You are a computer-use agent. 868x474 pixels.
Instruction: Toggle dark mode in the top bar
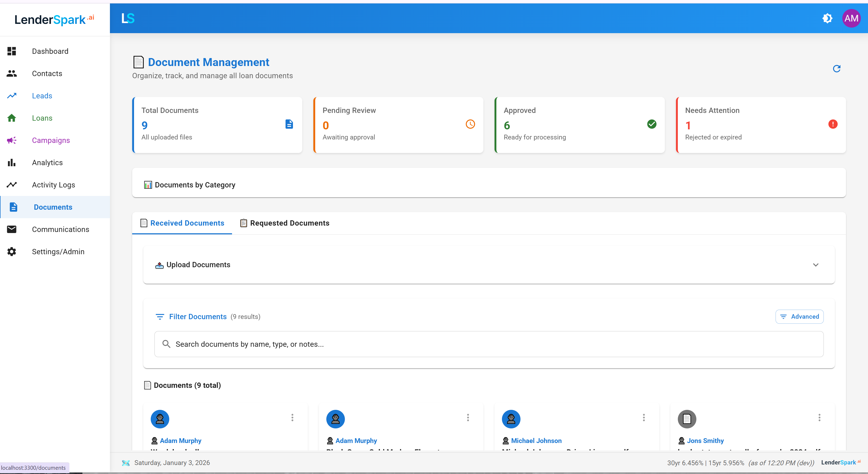[827, 18]
